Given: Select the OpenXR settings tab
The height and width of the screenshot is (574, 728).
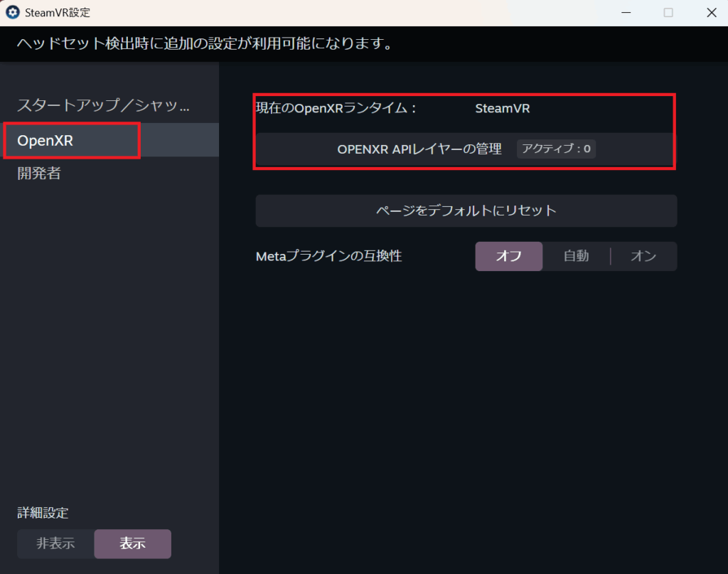Looking at the screenshot, I should tap(109, 140).
